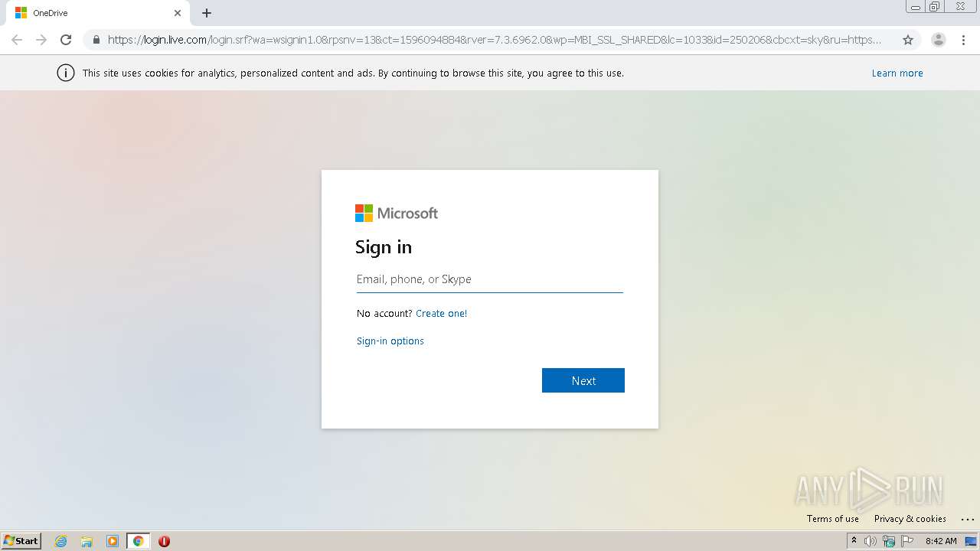Open a new browser tab with plus icon
The image size is (980, 551).
207,13
